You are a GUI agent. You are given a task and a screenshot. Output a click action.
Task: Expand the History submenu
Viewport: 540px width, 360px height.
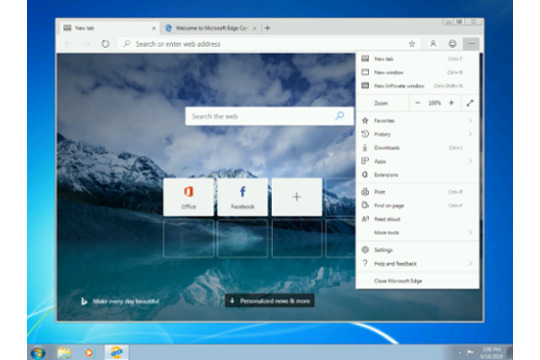pos(417,134)
